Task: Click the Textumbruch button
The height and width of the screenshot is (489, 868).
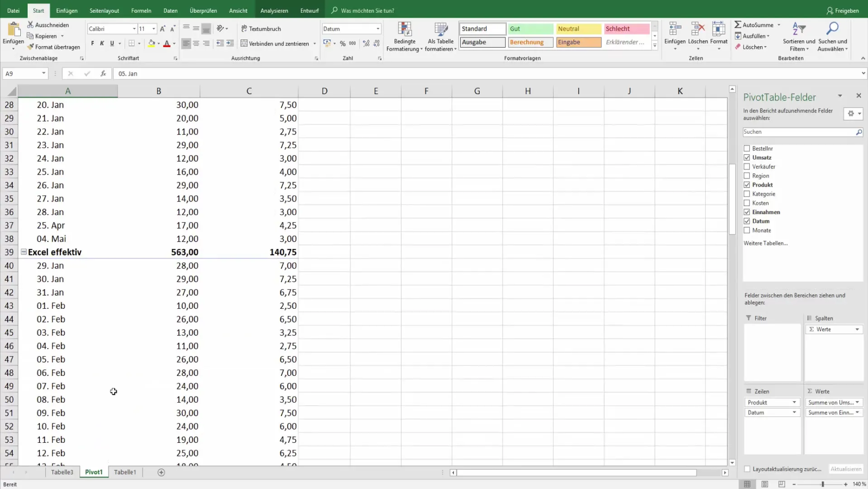Action: pyautogui.click(x=261, y=29)
